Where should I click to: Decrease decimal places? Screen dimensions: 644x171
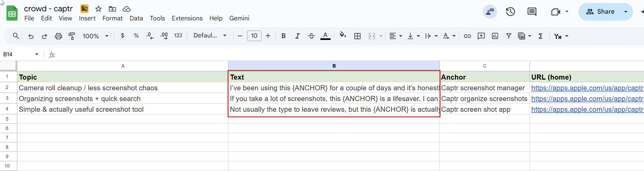tap(150, 36)
